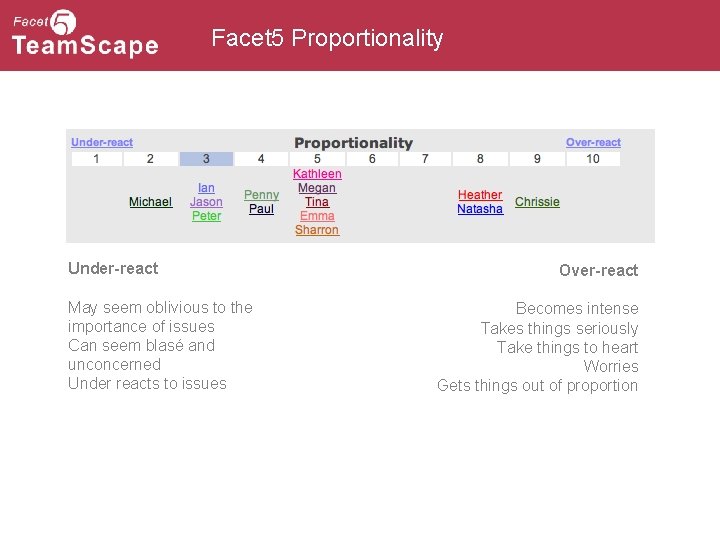Image resolution: width=720 pixels, height=540 pixels.
Task: Click Natasha's name link
Action: (x=480, y=209)
